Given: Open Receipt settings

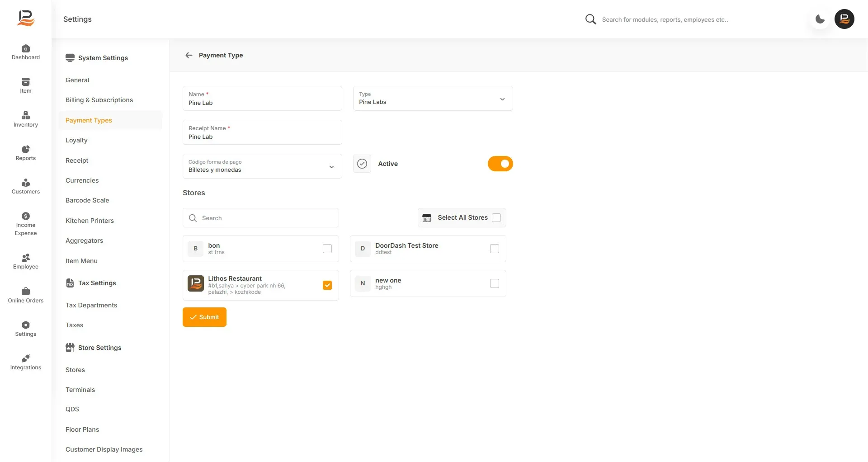Looking at the screenshot, I should 77,160.
